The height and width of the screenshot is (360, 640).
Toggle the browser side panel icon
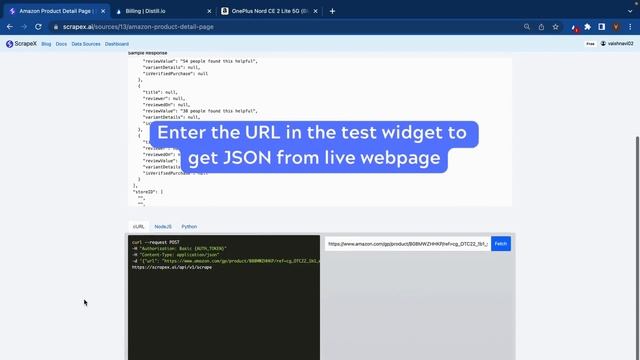602,27
